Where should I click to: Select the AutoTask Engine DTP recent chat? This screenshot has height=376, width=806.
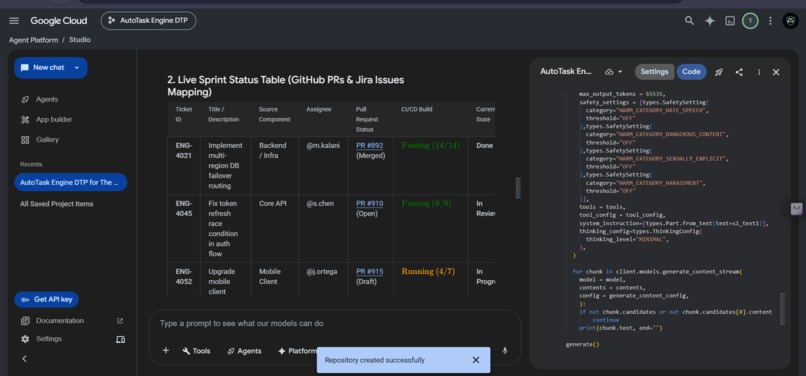[x=71, y=182]
